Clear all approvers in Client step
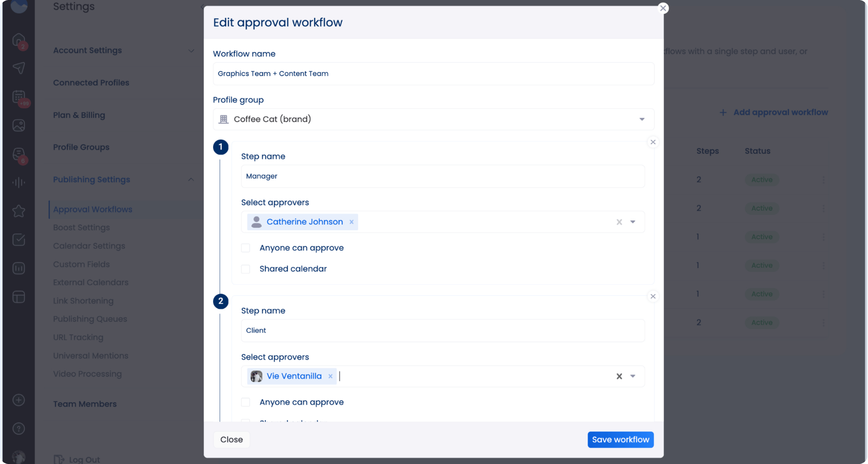 pos(619,376)
